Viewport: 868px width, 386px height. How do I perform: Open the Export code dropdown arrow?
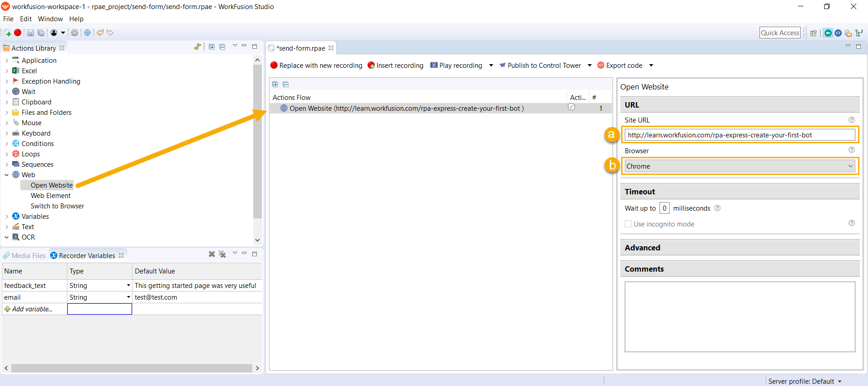pyautogui.click(x=651, y=66)
